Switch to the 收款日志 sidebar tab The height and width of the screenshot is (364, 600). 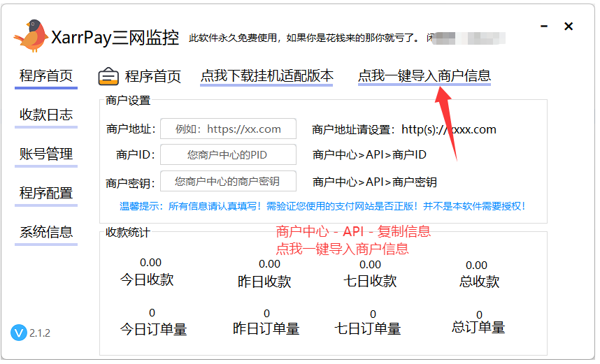tap(46, 115)
